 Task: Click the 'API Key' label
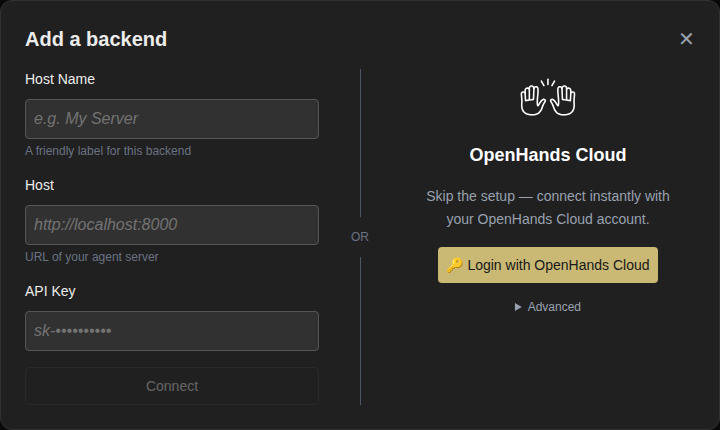[51, 291]
